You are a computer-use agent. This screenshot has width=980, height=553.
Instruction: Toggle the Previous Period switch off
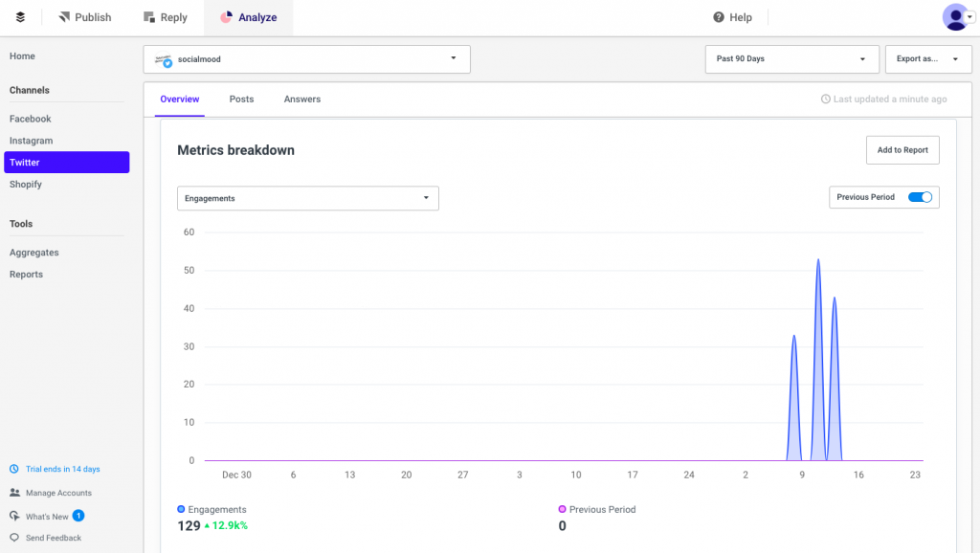pos(920,197)
